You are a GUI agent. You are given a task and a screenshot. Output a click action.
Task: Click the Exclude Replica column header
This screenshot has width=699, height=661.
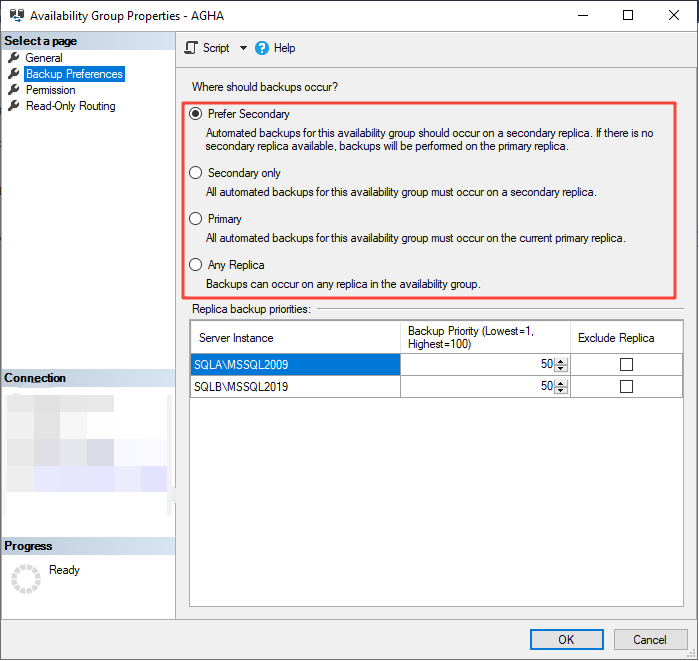[626, 338]
